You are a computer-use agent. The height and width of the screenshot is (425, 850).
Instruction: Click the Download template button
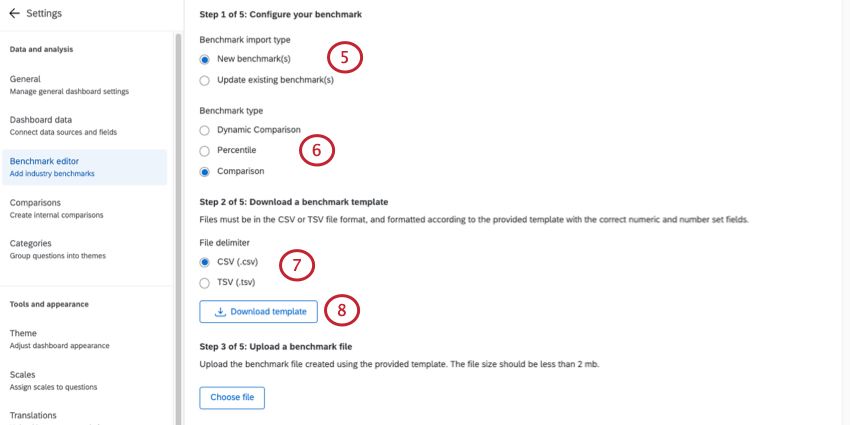pos(259,312)
